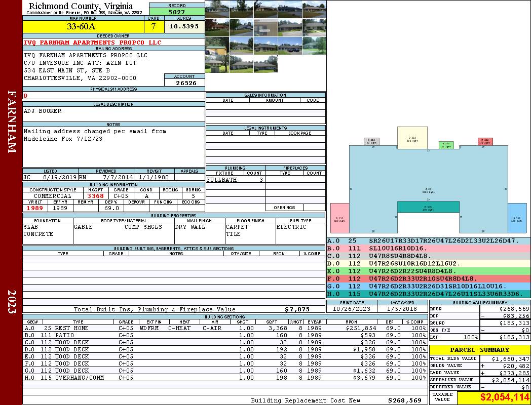This screenshot has width=532, height=405.
Task: Click the yellow PARCEL SUMMARY header
Action: (479, 350)
